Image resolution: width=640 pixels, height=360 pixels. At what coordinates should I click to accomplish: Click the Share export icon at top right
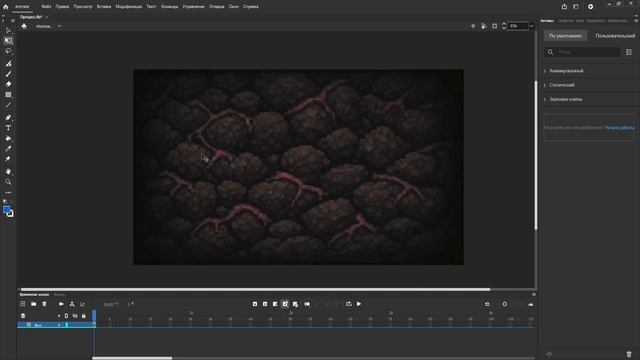point(564,7)
